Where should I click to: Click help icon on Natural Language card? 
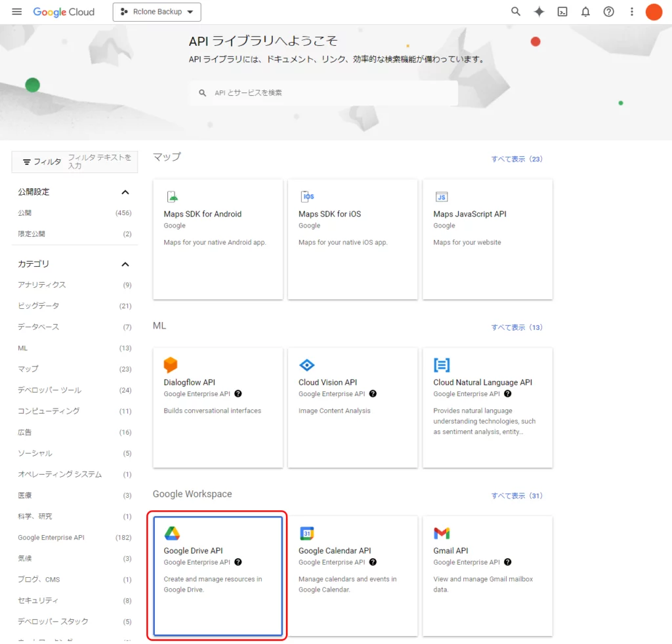point(508,394)
